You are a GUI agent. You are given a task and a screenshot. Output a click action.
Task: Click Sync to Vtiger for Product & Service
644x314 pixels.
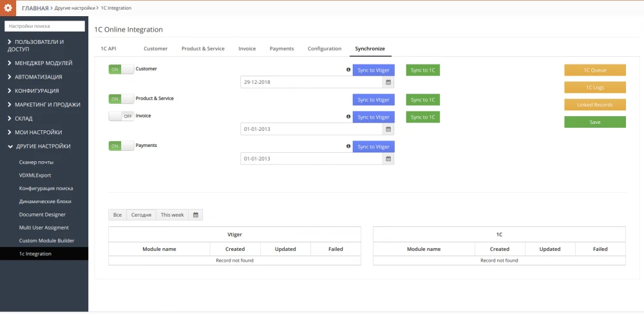tap(374, 100)
